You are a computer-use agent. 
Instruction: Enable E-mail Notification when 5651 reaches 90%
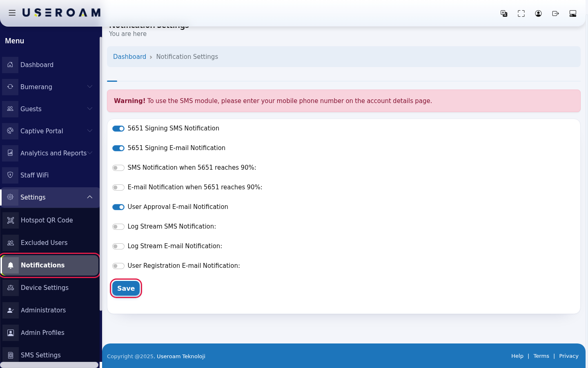(x=118, y=187)
